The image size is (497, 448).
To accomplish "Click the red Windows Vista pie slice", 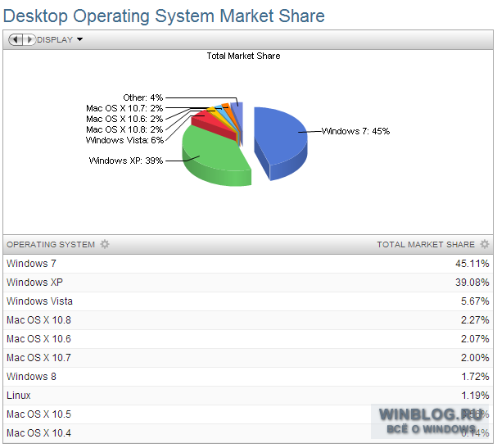I will (215, 124).
